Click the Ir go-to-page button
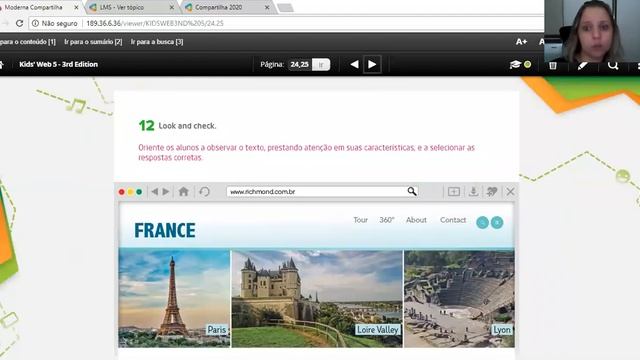 tap(321, 64)
